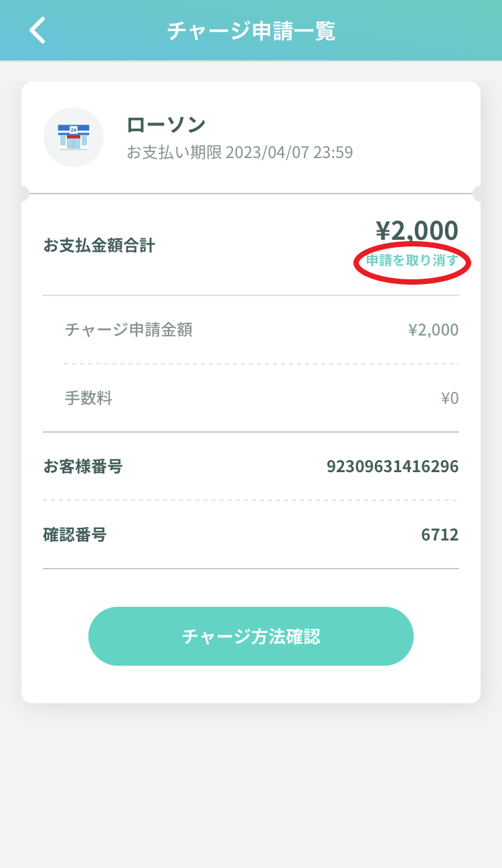This screenshot has width=502, height=868.
Task: Go back using the left chevron arrow
Action: (37, 31)
